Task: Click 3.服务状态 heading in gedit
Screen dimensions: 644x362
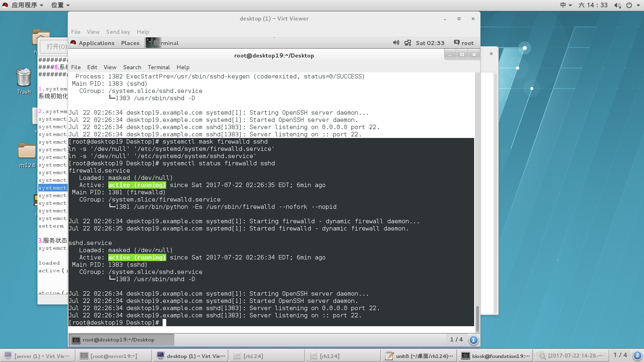Action: 52,241
